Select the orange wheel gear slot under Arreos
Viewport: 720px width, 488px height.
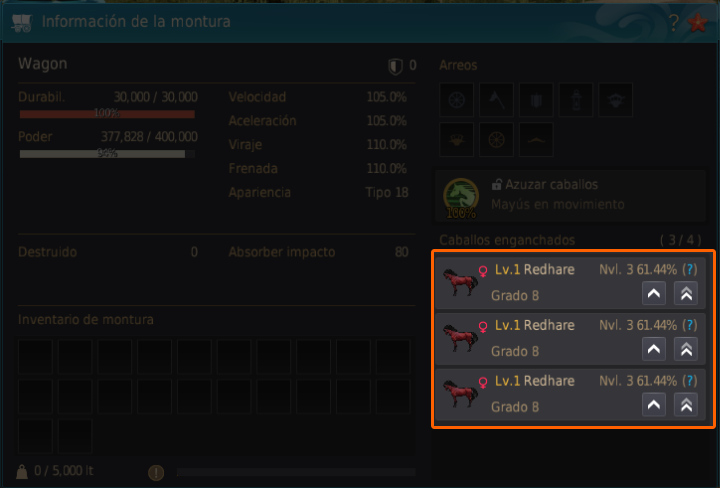click(496, 140)
